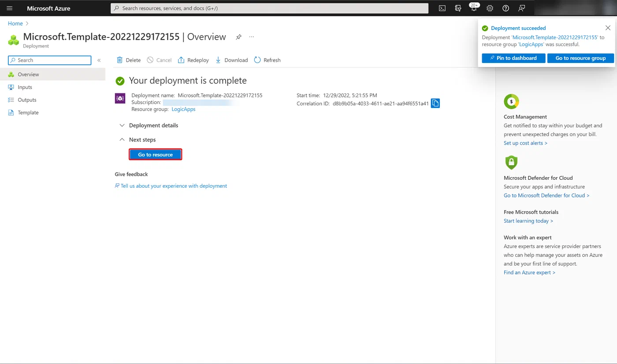This screenshot has height=364, width=617.
Task: Open Cloud Shell from top bar
Action: [x=442, y=8]
